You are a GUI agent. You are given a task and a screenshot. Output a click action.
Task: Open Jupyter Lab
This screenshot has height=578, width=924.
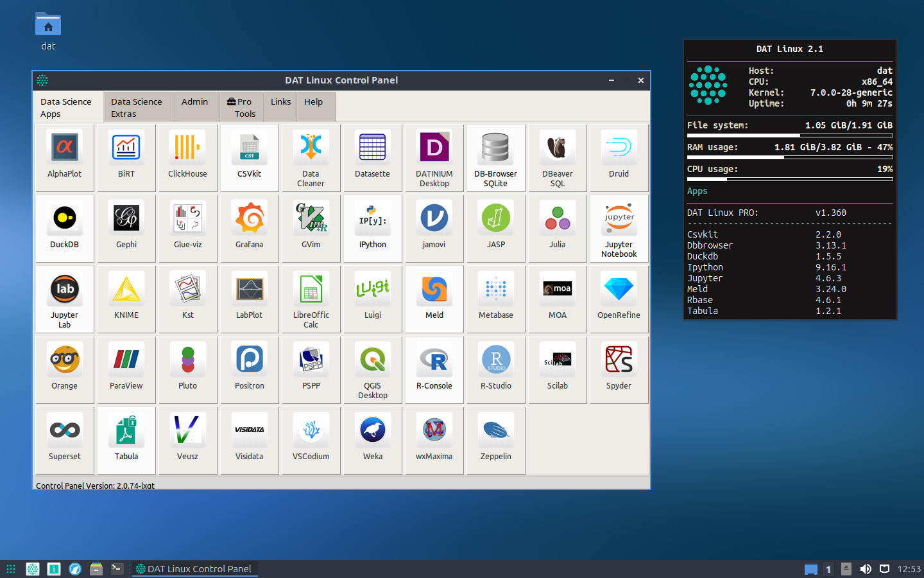point(65,299)
